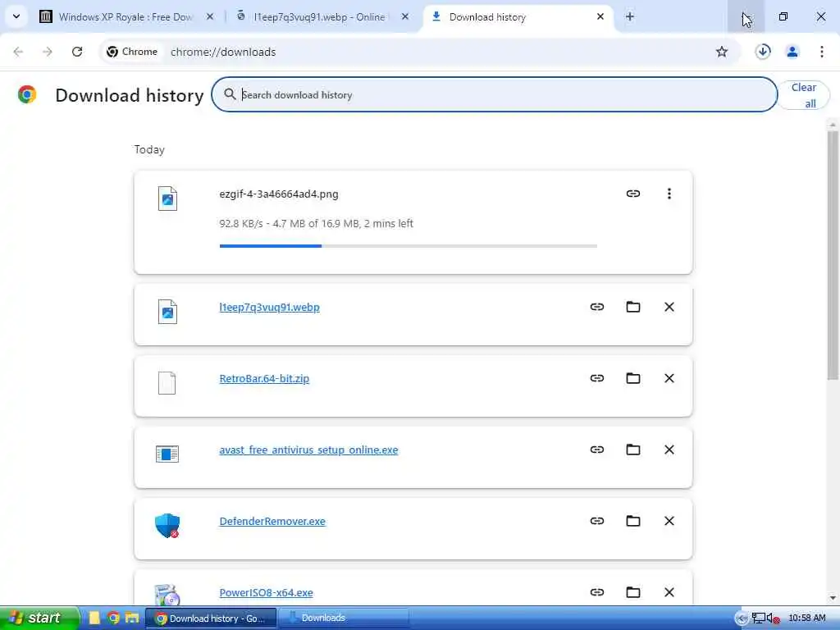Viewport: 840px width, 630px height.
Task: Open the RetroBar.64-bit.zip file link
Action: pos(264,378)
